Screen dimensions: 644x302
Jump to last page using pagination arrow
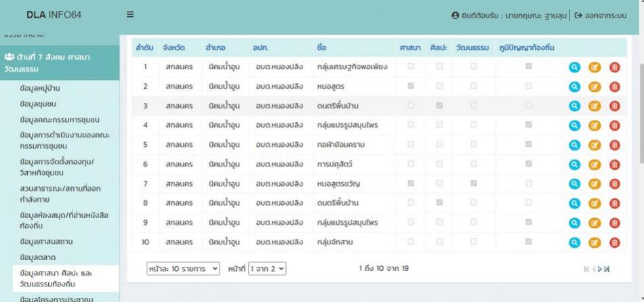pos(607,269)
